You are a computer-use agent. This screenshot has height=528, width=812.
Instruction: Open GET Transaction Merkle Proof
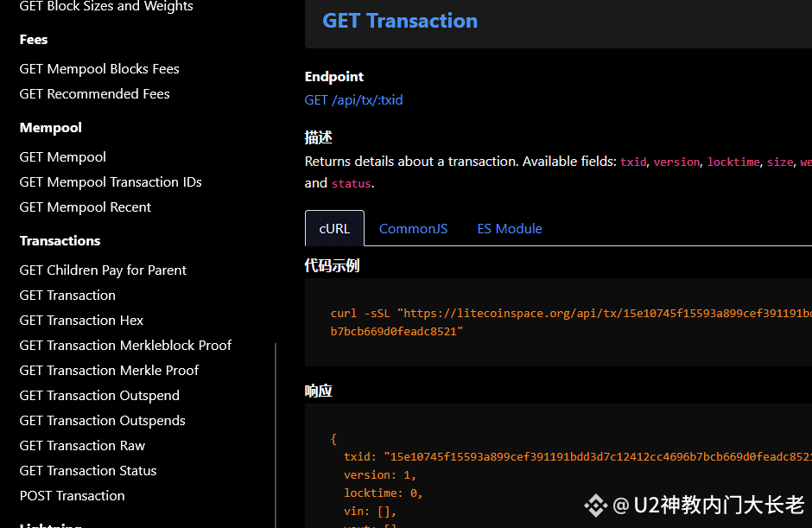point(109,371)
